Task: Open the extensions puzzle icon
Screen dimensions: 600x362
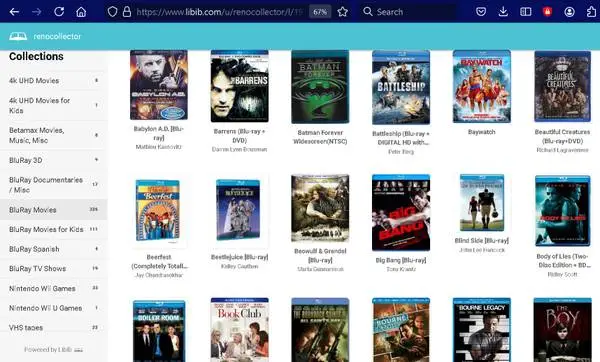Action: pos(591,12)
